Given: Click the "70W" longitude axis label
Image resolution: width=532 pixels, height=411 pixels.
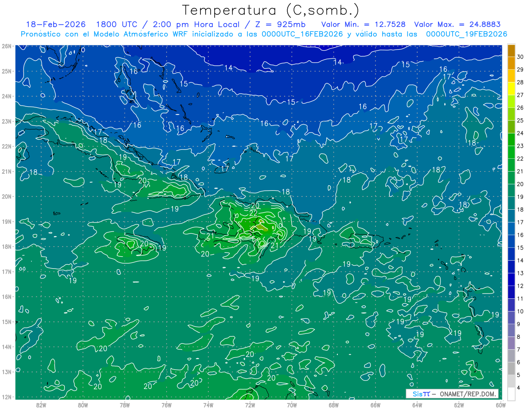Looking at the screenshot, I should [x=292, y=405].
